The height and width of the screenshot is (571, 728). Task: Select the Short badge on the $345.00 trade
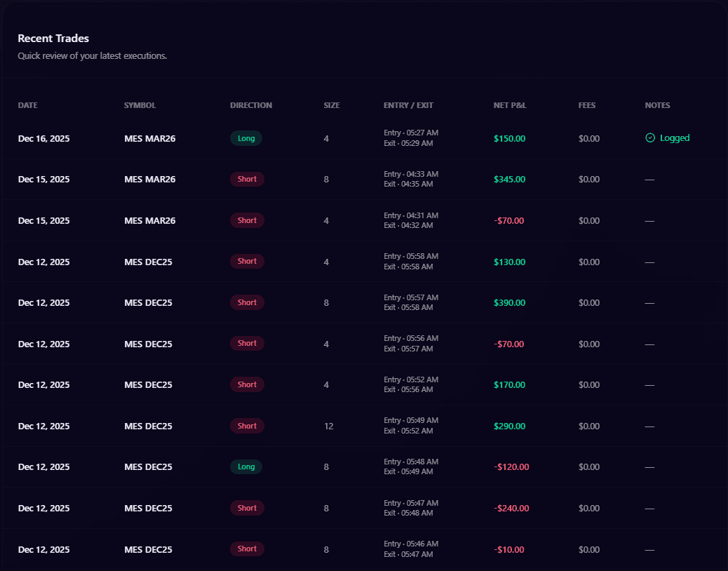point(247,179)
